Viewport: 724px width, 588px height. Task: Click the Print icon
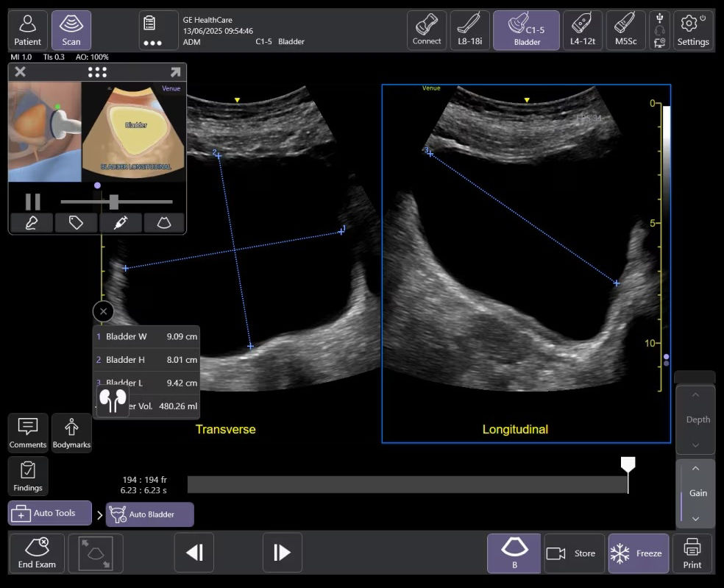pyautogui.click(x=692, y=553)
